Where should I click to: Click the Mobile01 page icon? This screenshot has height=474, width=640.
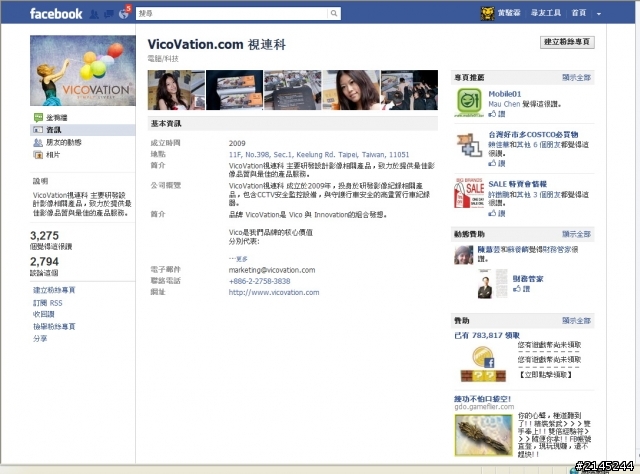point(469,102)
